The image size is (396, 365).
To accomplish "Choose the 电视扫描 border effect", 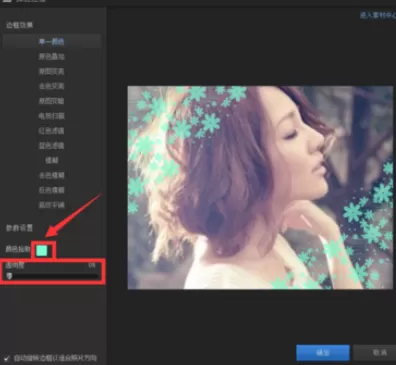I will coord(51,116).
